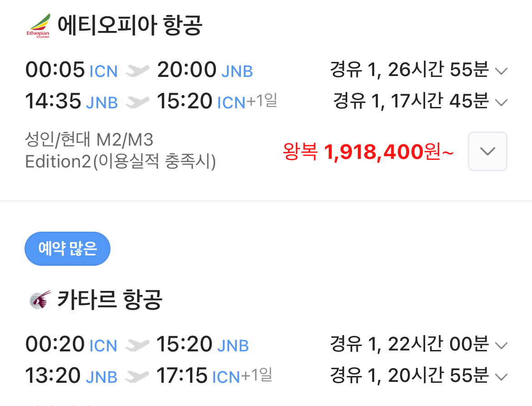Screen dimensions: 532x406
Task: Select the 17:15 ICN+1일 return arrival
Action: coord(214,376)
